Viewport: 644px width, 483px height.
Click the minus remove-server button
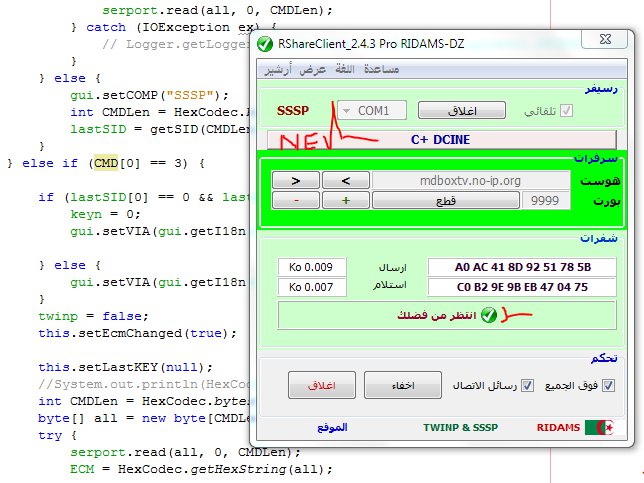296,200
